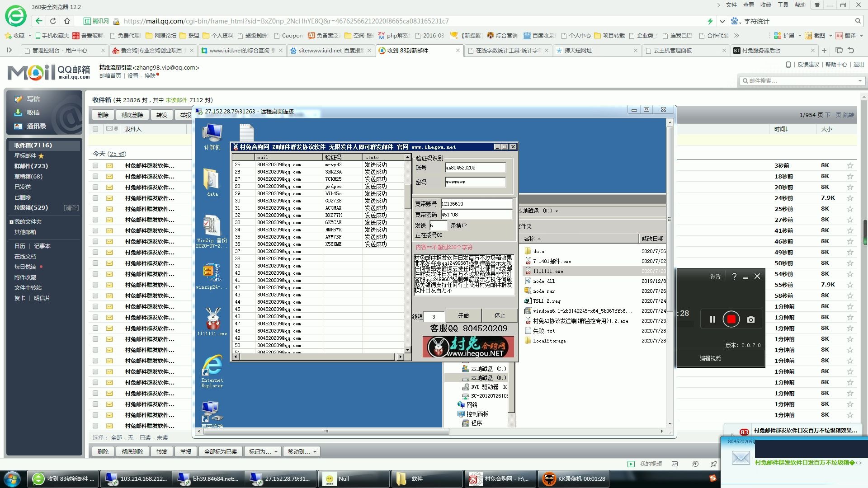
Task: Open recorder help question mark icon
Action: [x=734, y=277]
